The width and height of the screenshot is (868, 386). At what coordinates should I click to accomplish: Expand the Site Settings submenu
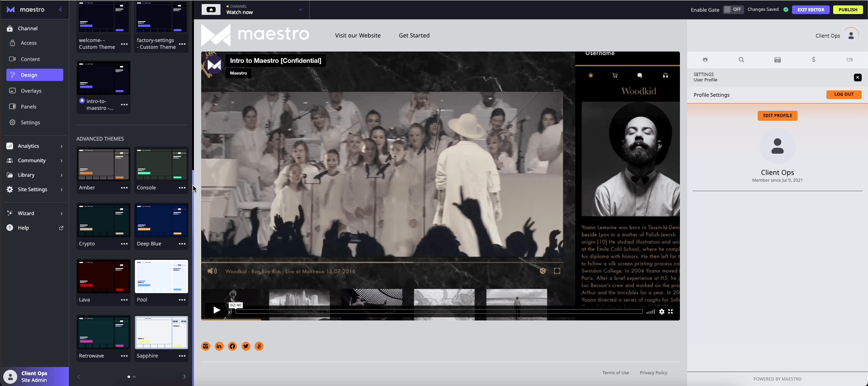(x=35, y=189)
